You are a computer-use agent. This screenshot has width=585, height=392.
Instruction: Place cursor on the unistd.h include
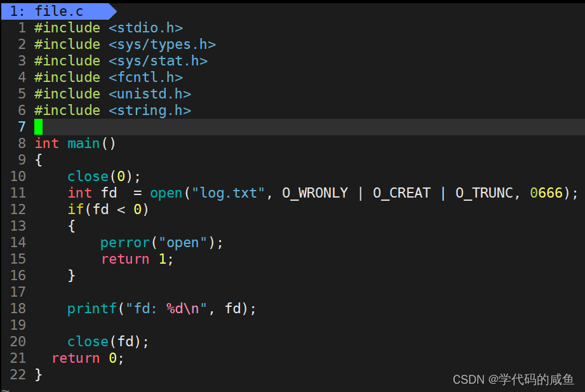[149, 94]
